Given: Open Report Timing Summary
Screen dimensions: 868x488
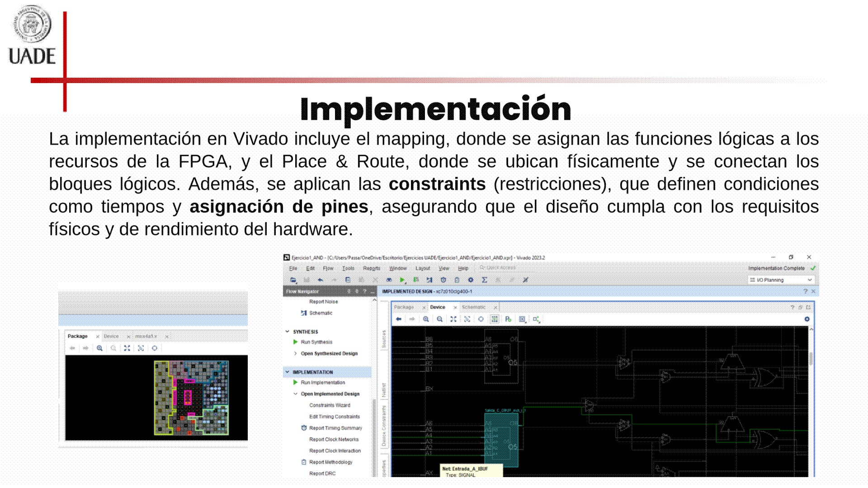Looking at the screenshot, I should [335, 428].
